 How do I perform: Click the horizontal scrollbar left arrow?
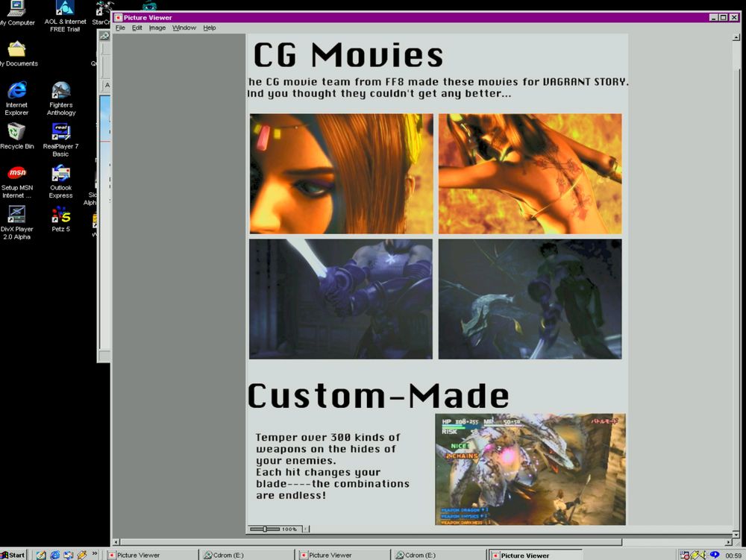pyautogui.click(x=116, y=542)
